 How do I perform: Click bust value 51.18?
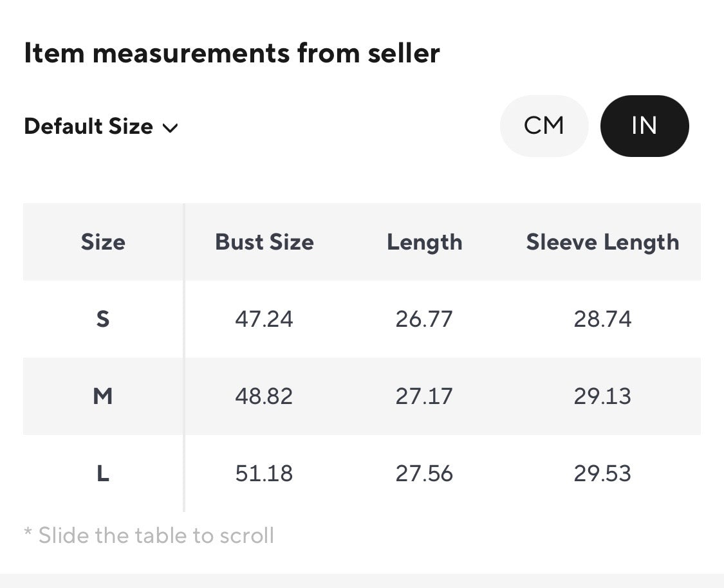coord(264,473)
